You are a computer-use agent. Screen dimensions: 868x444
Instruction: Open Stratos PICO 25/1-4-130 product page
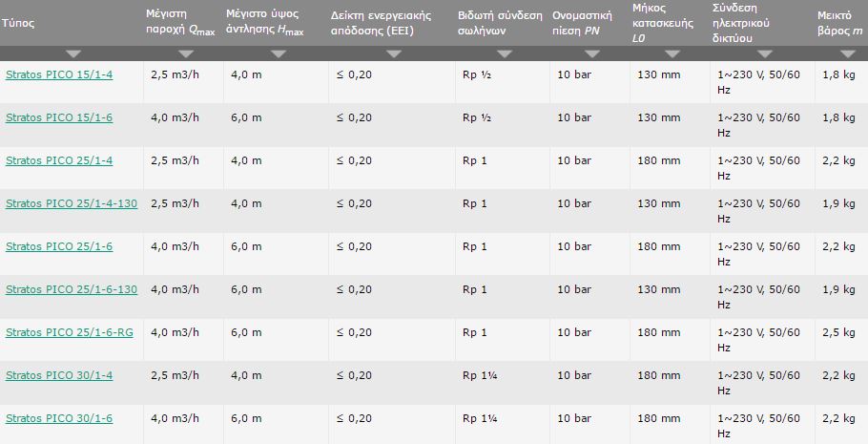[72, 203]
